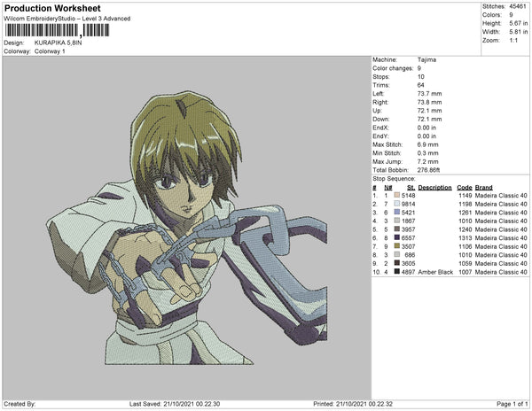Select thread code '1313'
Viewport: 532px width, 411px height.
pos(465,238)
